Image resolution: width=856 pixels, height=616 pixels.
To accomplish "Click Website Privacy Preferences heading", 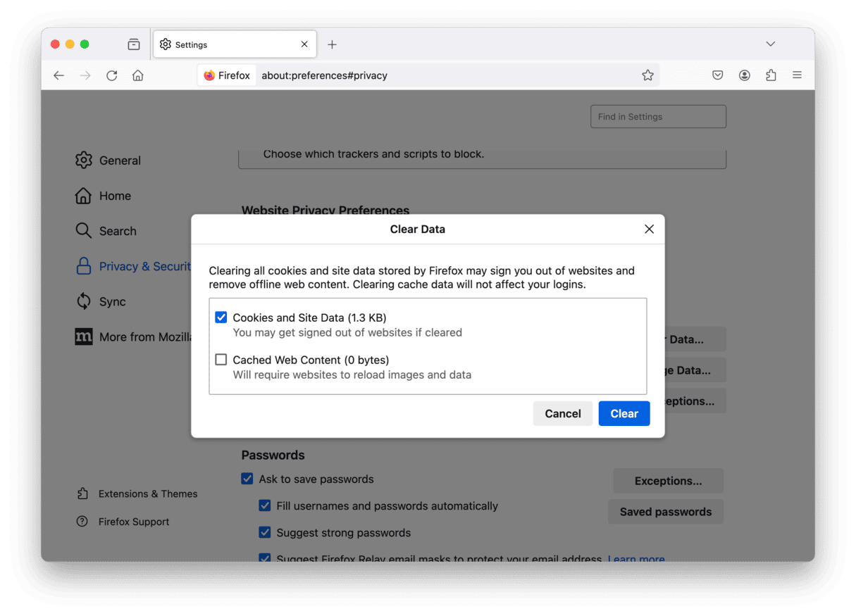I will (325, 210).
